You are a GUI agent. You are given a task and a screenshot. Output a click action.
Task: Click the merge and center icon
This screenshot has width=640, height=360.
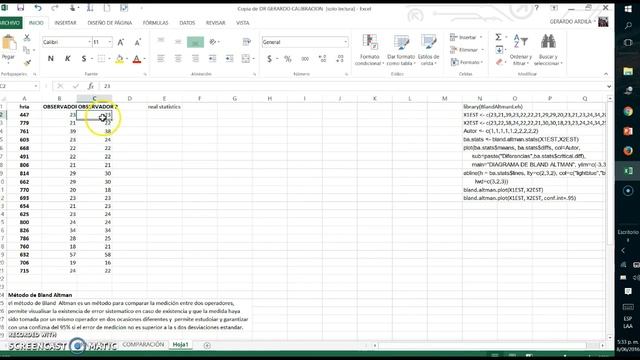click(x=245, y=59)
